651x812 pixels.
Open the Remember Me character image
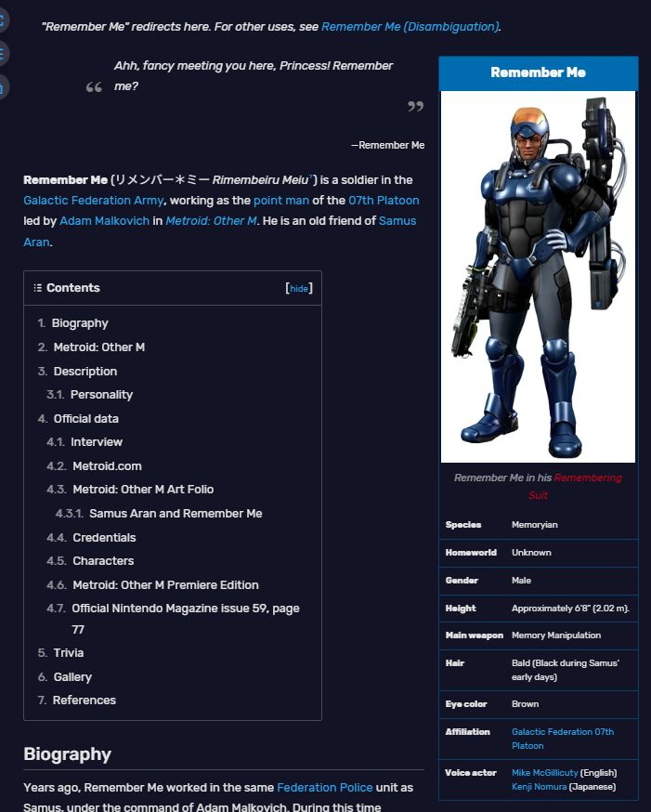pyautogui.click(x=538, y=277)
